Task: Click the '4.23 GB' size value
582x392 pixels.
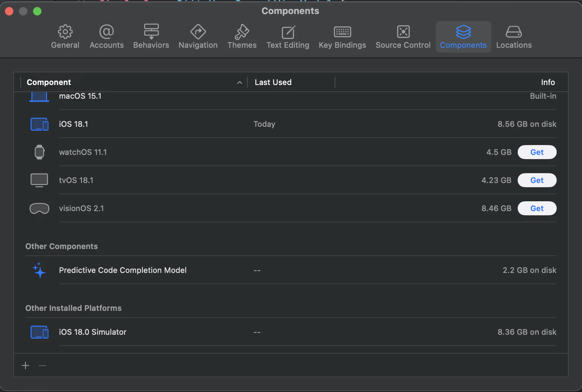Action: pos(496,180)
